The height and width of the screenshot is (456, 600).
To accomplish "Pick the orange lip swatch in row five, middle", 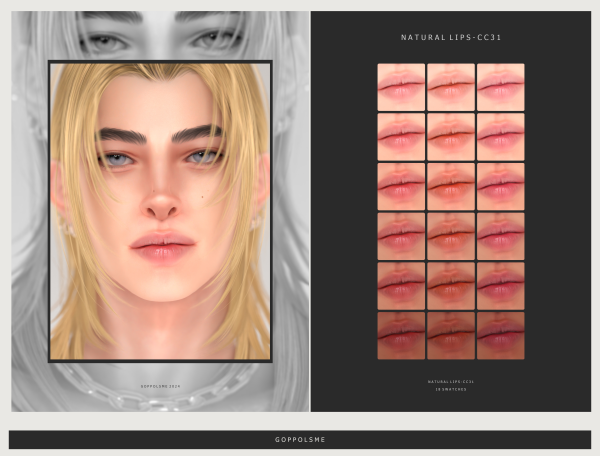I will (x=451, y=286).
